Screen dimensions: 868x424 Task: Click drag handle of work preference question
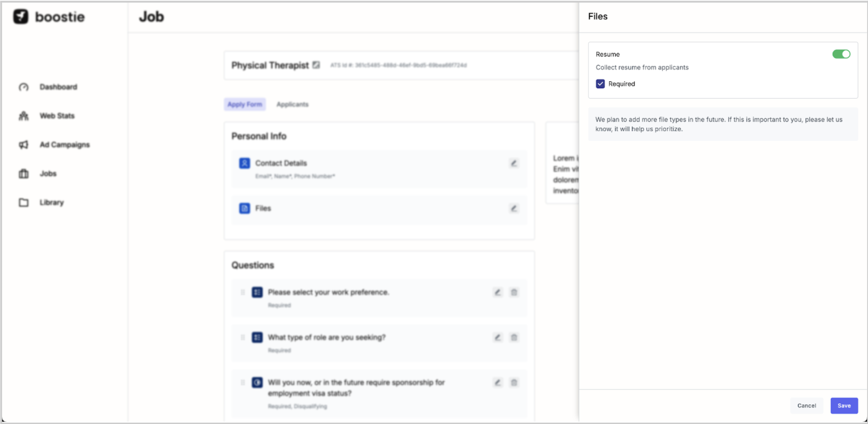click(x=243, y=292)
